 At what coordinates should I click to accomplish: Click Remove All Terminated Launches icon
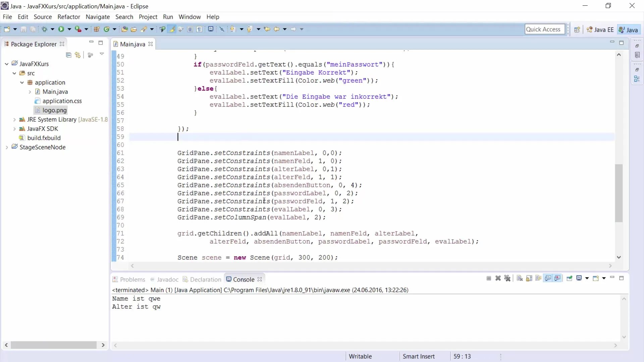pyautogui.click(x=507, y=278)
